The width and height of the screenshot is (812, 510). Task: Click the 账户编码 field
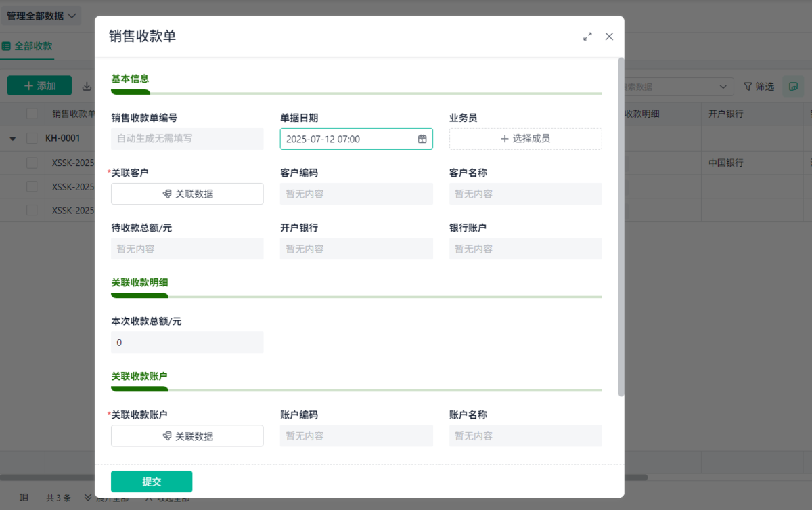point(357,436)
